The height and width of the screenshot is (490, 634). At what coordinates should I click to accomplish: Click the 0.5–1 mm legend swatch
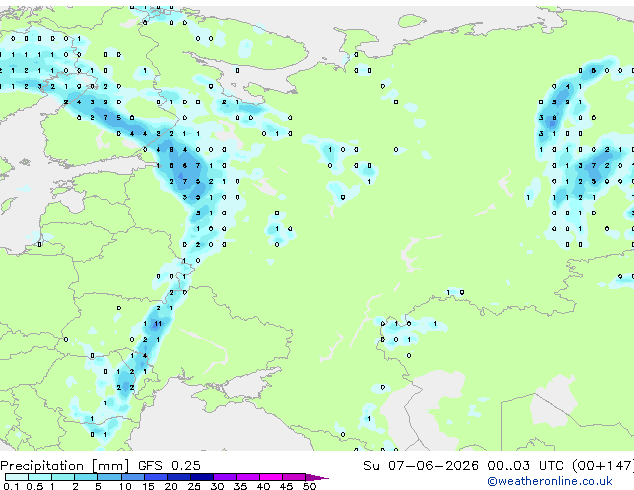point(40,477)
